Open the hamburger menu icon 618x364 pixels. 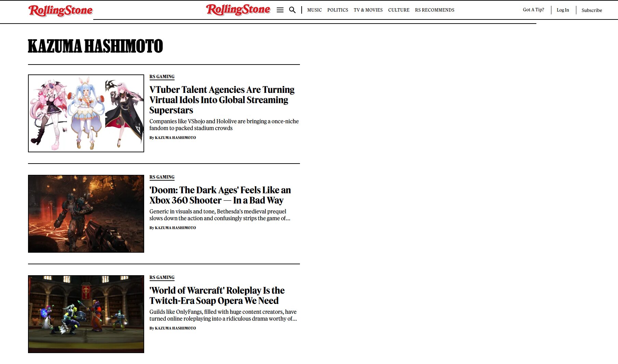pyautogui.click(x=280, y=10)
